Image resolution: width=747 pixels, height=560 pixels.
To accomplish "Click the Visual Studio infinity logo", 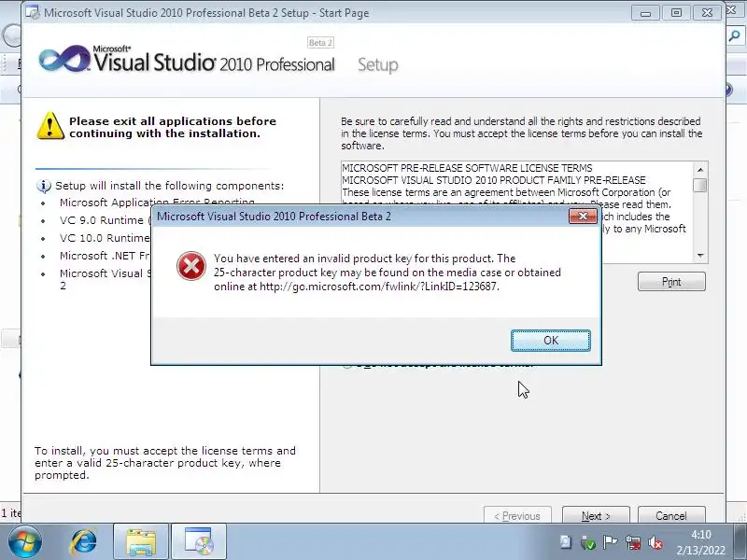I will (63, 59).
